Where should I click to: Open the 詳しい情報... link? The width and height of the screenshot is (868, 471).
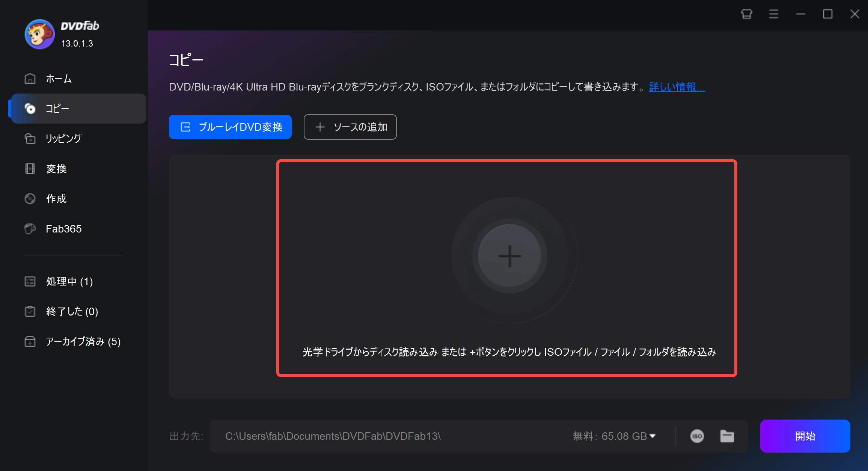click(x=677, y=87)
